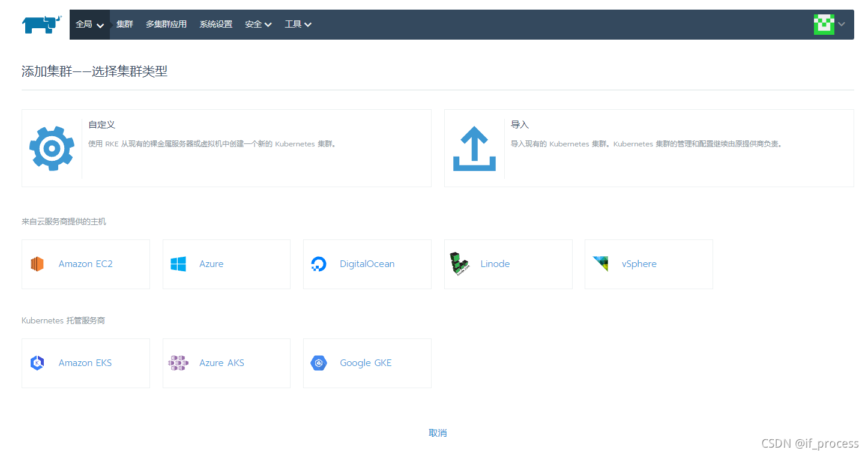Screen dimensions: 868x456
Task: Click the 来自云服务商提供的主机 heading
Action: 64,221
